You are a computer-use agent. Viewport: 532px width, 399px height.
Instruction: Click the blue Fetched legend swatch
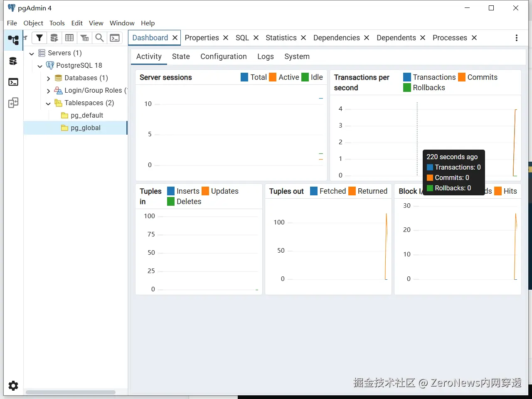click(314, 191)
